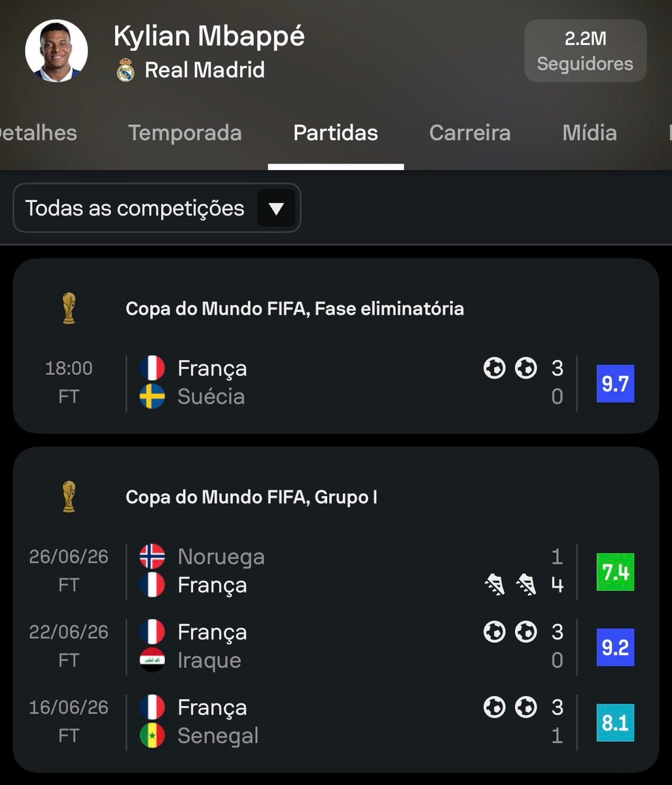
Task: Tap the Sweden flag icon
Action: pos(152,396)
